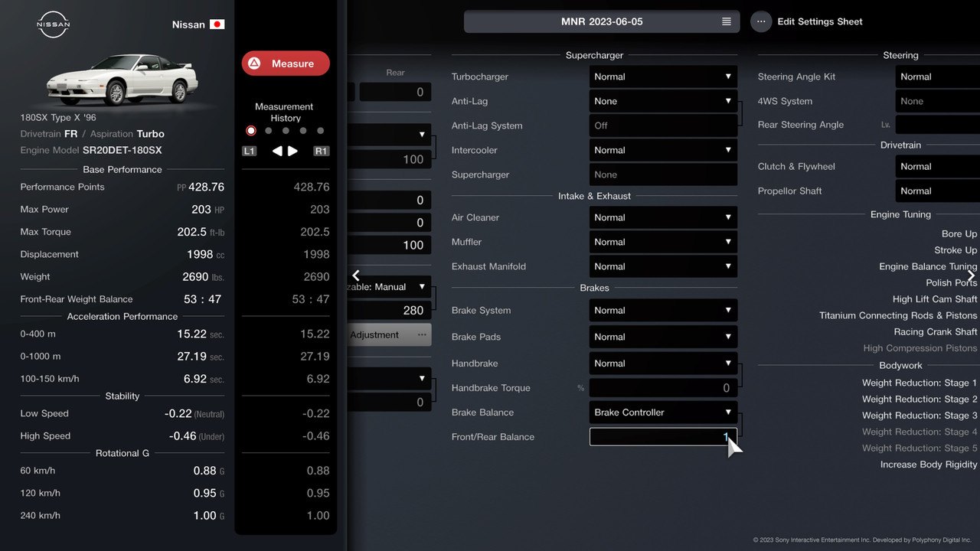Open the MNR 2023-06-05 sheet selector
Image resolution: width=980 pixels, height=551 pixels.
coord(602,21)
